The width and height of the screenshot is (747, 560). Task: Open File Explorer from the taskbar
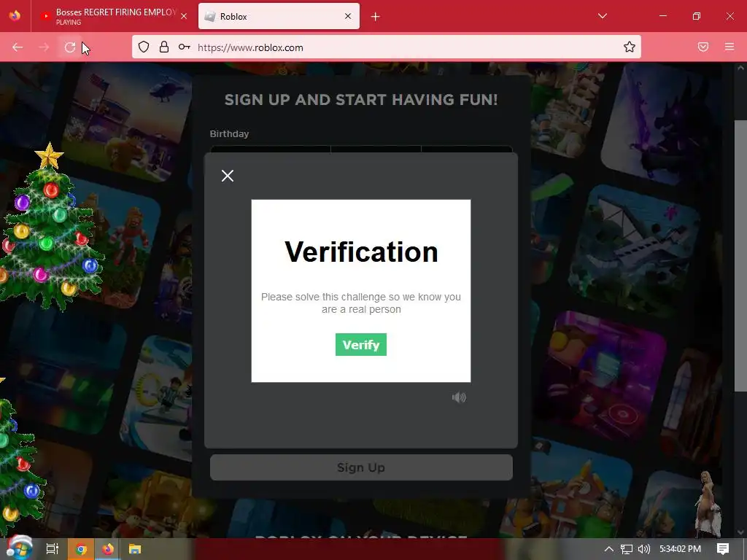pyautogui.click(x=135, y=549)
